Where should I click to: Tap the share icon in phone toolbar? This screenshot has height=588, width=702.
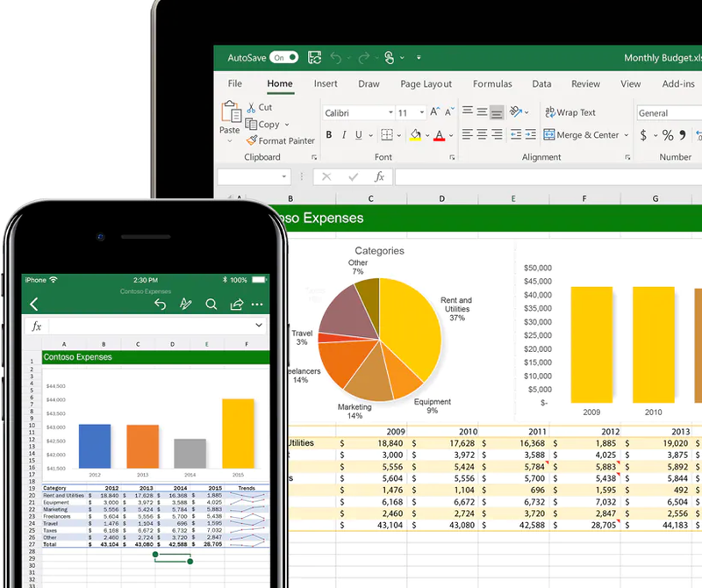tap(236, 305)
